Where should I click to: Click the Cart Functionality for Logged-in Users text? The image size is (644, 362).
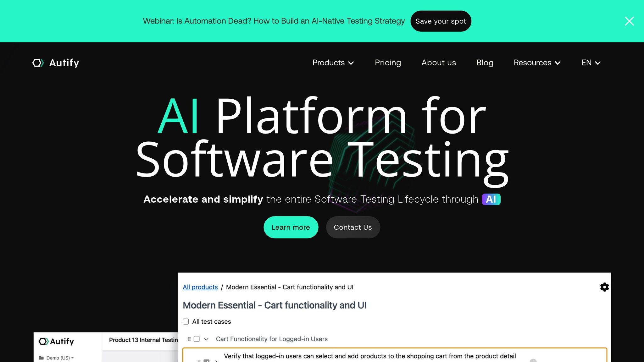click(x=272, y=339)
